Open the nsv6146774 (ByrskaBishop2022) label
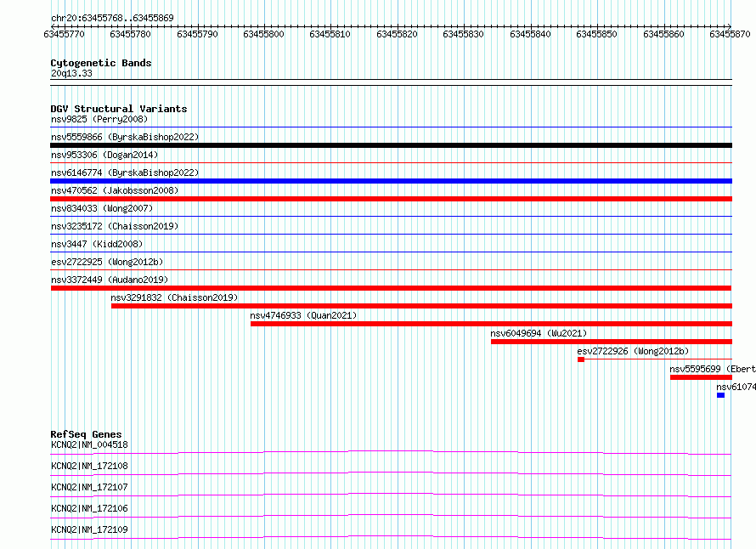 125,173
